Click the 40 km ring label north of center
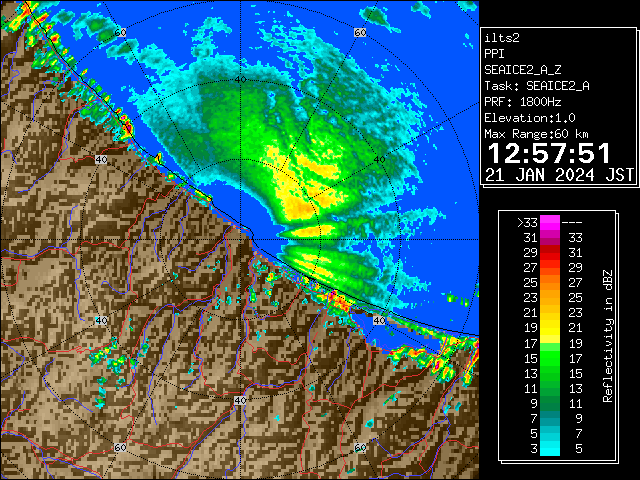 tap(240, 80)
